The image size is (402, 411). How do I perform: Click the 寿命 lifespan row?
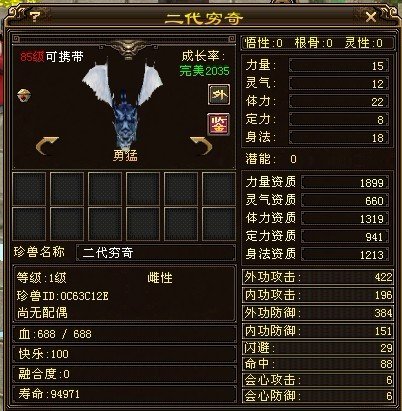(x=124, y=394)
